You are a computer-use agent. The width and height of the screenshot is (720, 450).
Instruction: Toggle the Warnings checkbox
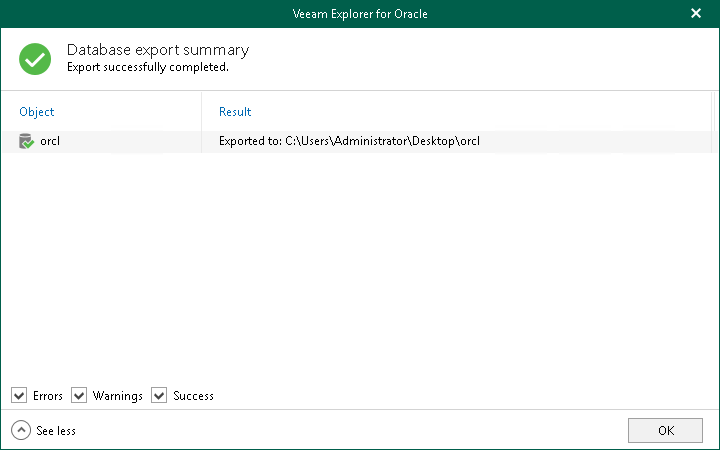[x=80, y=396]
